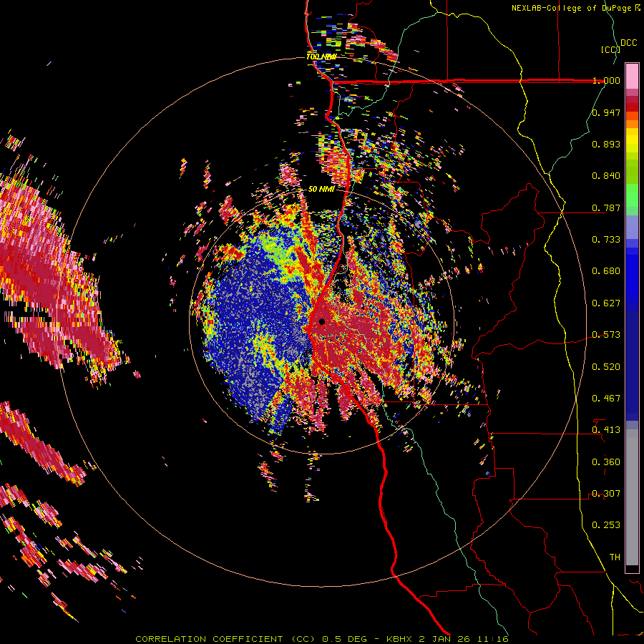Pick the bright green swatch on the color scale
The image size is (644, 644).
[x=632, y=195]
